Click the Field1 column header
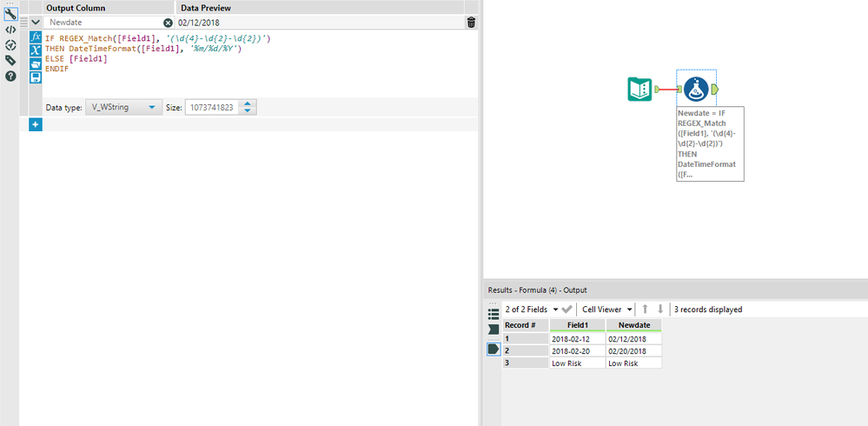The image size is (868, 426). pos(578,325)
